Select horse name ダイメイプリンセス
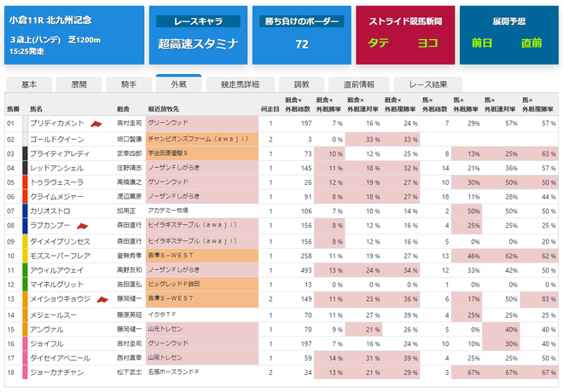Image resolution: width=563 pixels, height=392 pixels. (x=60, y=242)
